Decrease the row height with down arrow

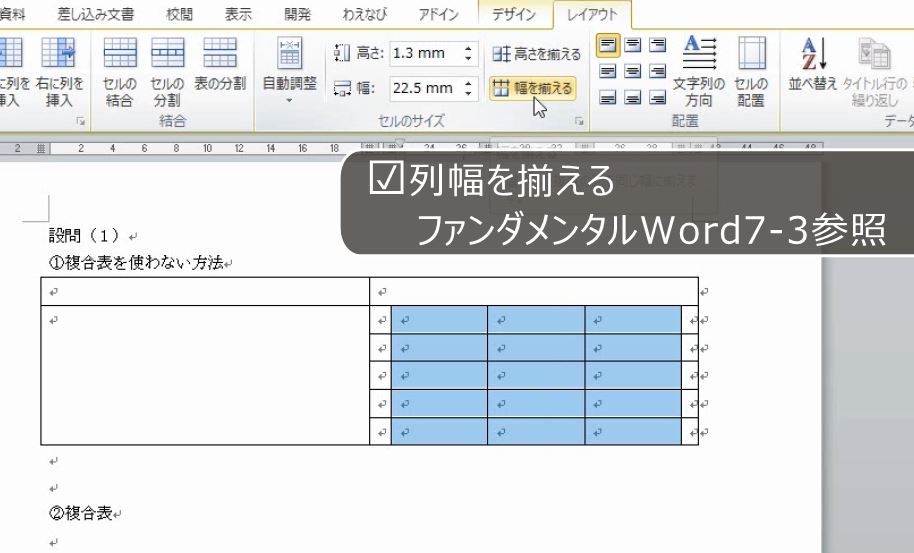469,59
